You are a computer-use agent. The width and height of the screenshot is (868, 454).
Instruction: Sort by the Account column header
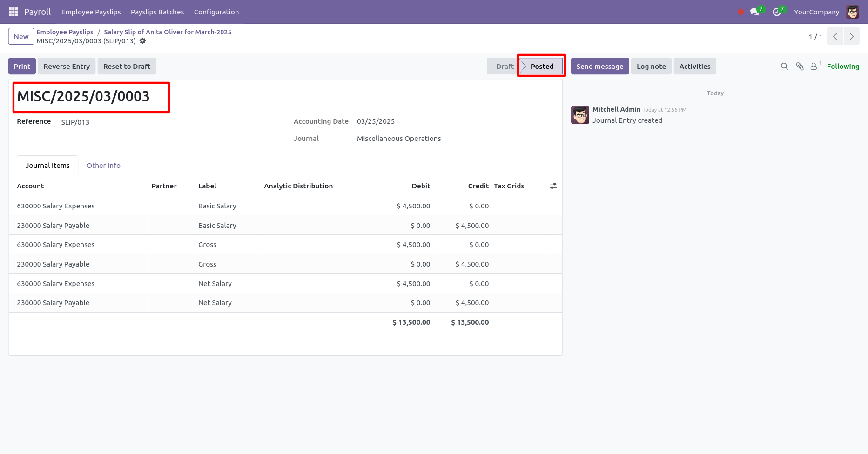(x=30, y=186)
